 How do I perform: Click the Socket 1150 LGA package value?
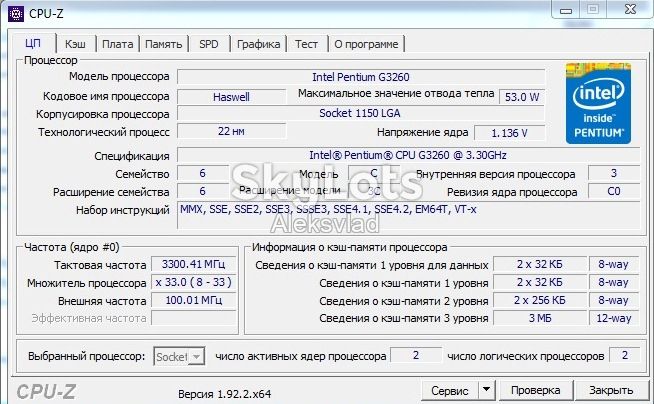361,113
